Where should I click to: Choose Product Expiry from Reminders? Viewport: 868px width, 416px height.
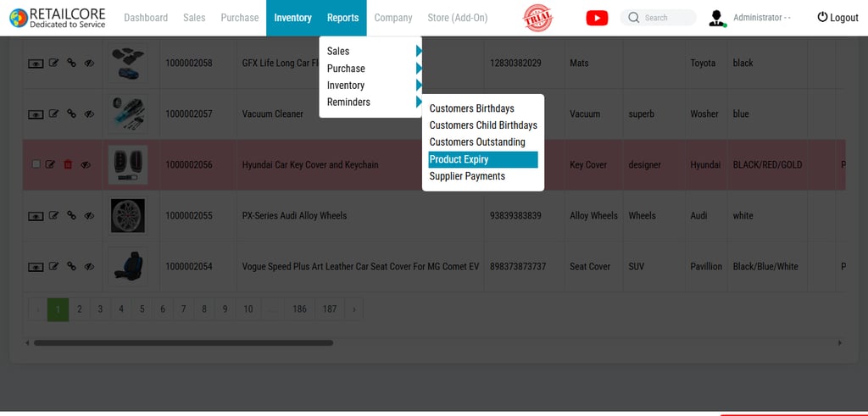pyautogui.click(x=482, y=159)
